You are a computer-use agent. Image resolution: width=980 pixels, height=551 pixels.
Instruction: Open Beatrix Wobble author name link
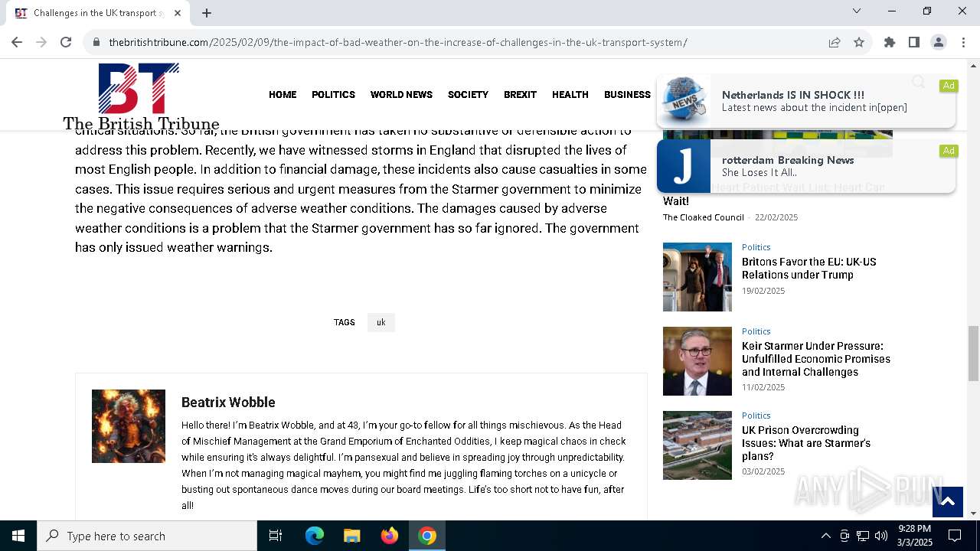228,403
